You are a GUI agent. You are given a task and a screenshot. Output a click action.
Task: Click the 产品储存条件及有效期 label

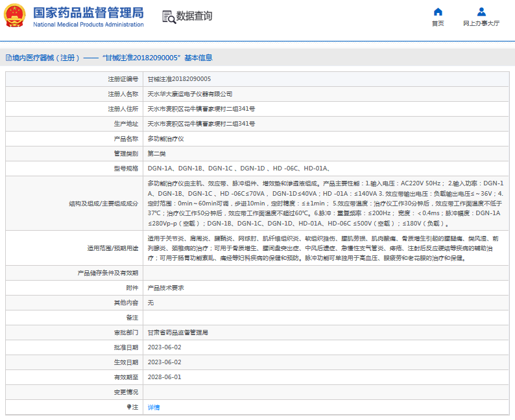[x=108, y=273]
